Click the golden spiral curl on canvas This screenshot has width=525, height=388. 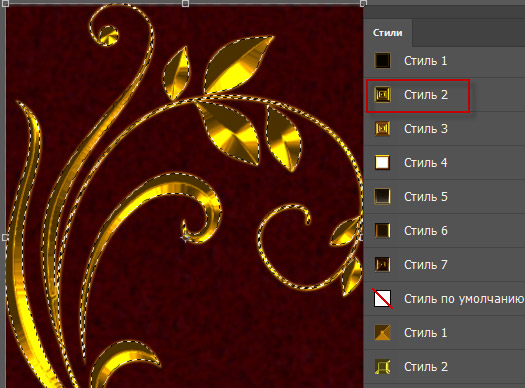[x=107, y=33]
